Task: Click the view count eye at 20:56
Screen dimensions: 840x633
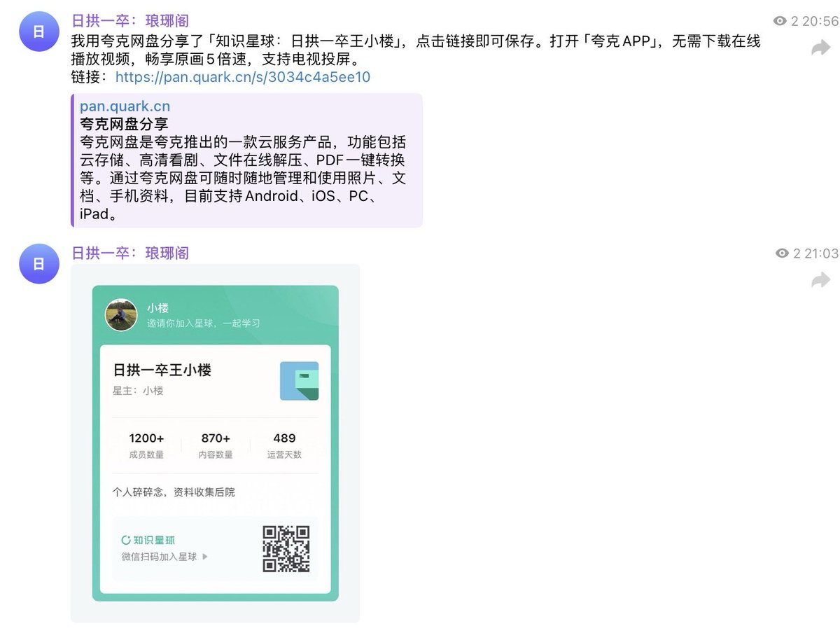Action: (780, 21)
